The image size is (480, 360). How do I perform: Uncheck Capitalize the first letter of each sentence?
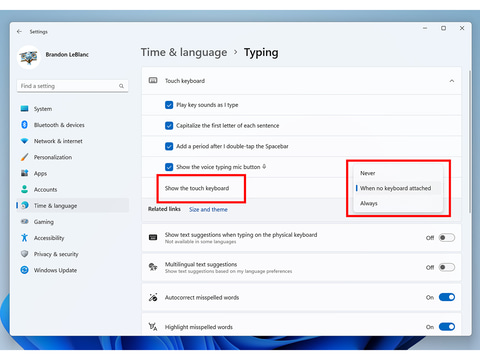coord(169,126)
